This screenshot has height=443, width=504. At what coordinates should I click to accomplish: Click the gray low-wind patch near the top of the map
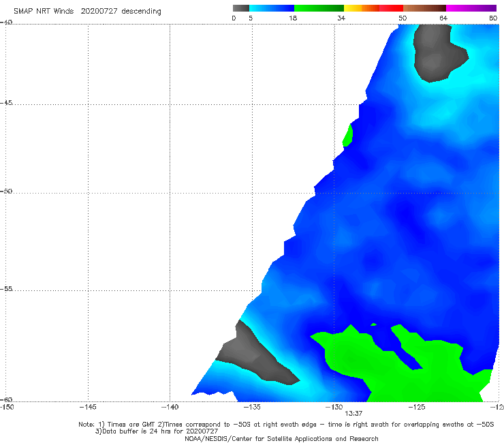tap(437, 53)
